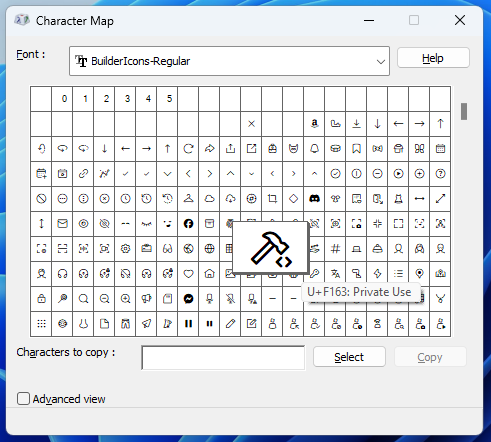Screen dimensions: 491x442
Task: Select the crop tool glyph
Action: (x=272, y=199)
